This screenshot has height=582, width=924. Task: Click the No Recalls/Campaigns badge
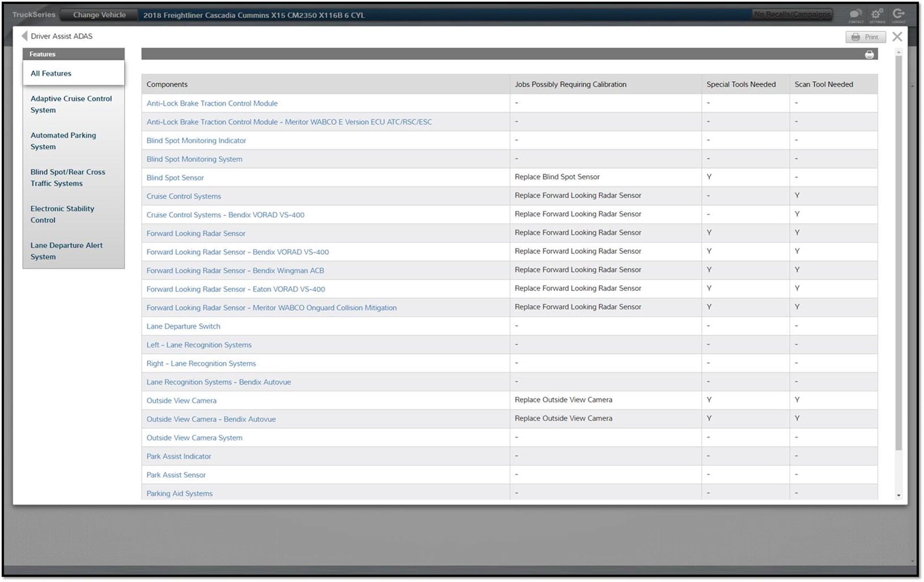[792, 14]
